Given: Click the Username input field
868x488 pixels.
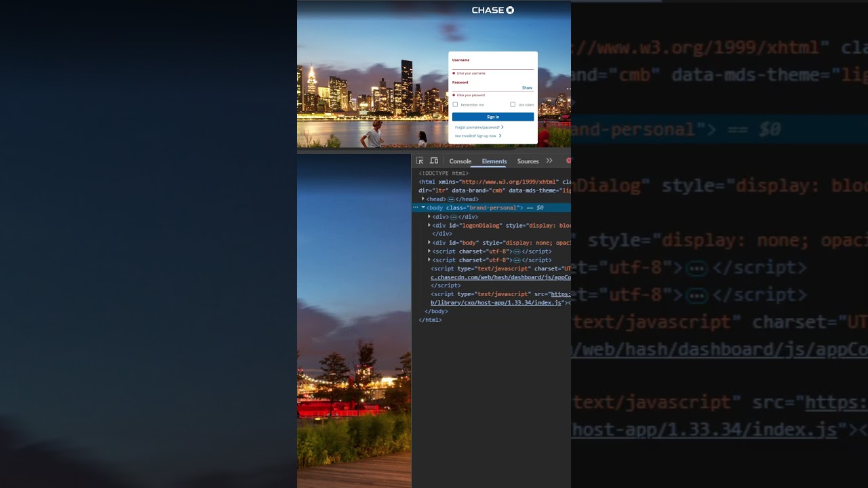Looking at the screenshot, I should point(493,66).
